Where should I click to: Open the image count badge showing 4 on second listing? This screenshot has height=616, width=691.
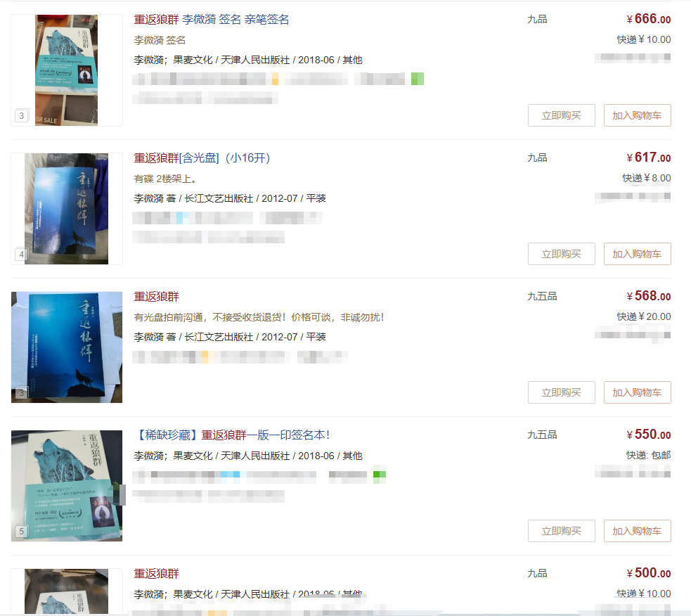coord(22,254)
